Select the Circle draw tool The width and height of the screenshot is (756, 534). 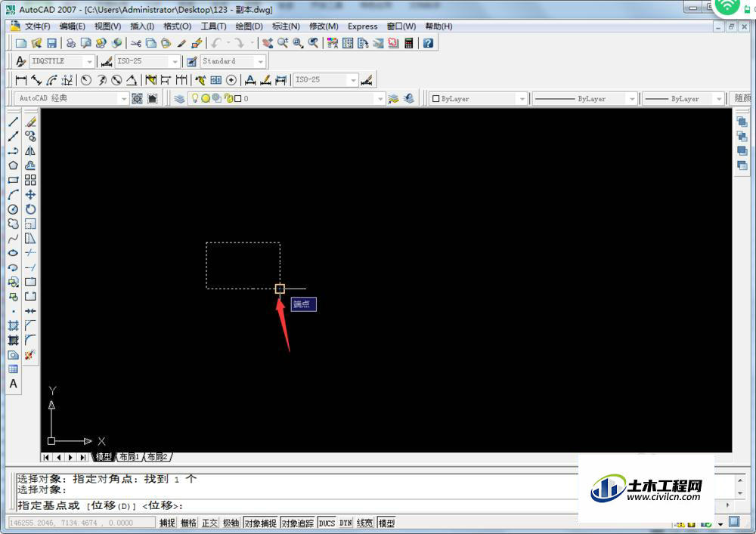tap(13, 209)
